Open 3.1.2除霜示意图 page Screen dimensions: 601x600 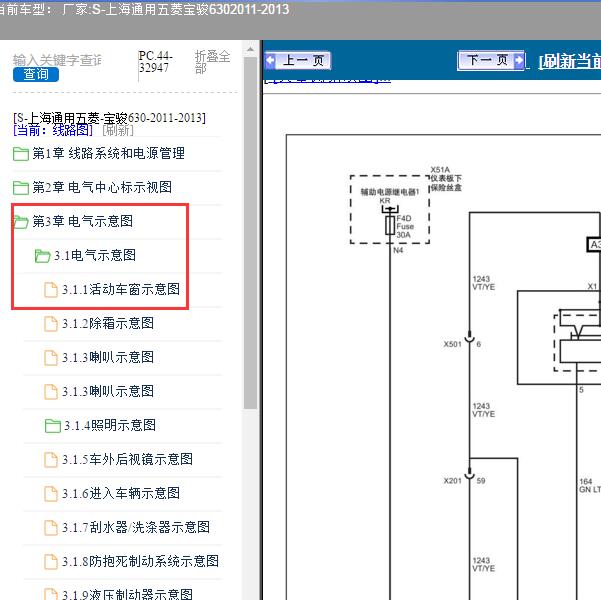108,323
